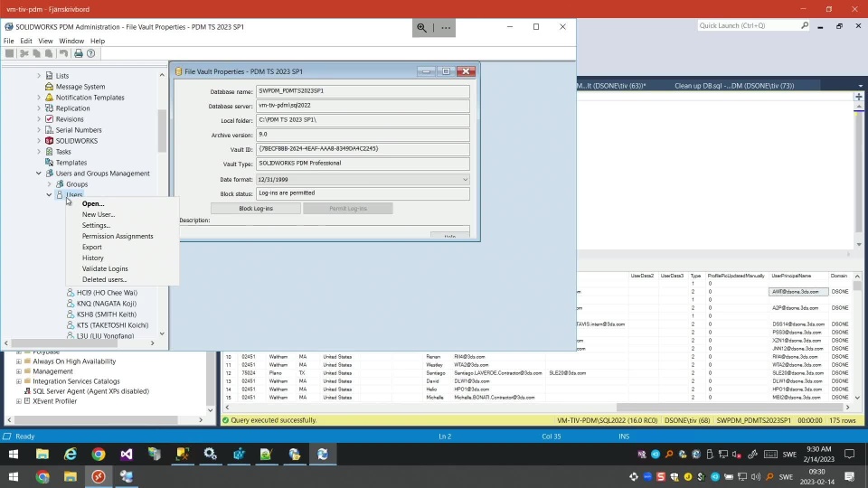Collapse the Users and Groups Management node

coord(39,174)
